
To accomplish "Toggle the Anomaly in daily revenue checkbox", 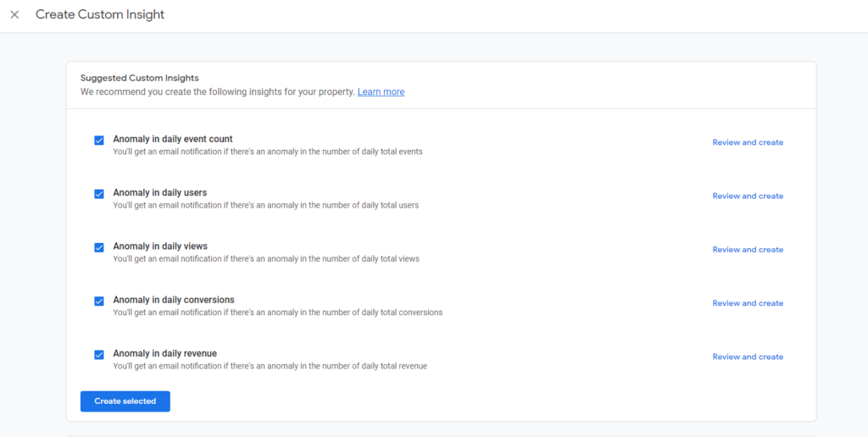I will [99, 355].
